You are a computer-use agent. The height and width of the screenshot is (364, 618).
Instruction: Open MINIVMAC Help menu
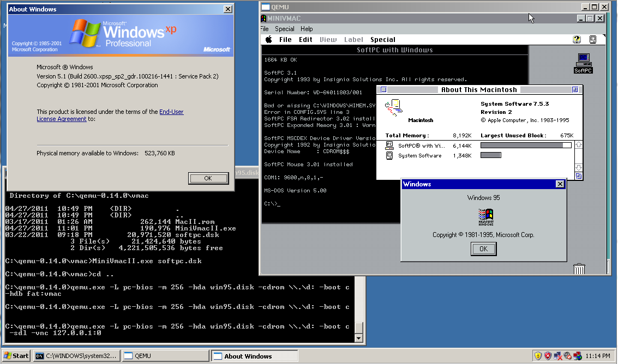point(307,29)
